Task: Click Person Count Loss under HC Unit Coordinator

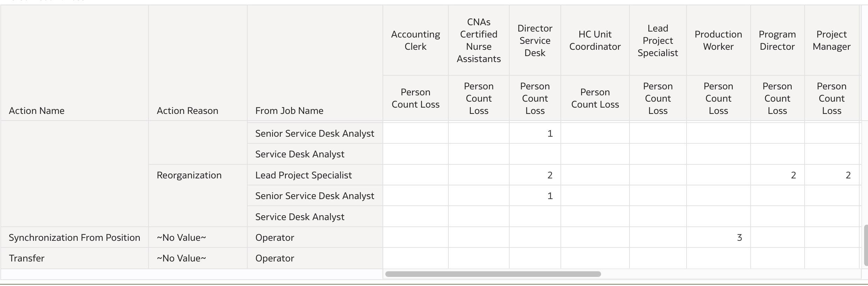Action: [x=595, y=98]
